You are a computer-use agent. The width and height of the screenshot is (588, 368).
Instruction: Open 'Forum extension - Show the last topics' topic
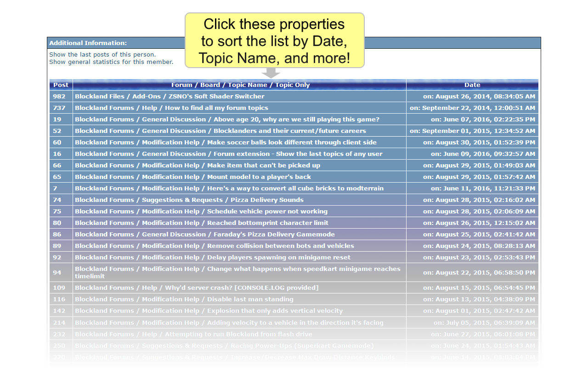pyautogui.click(x=298, y=154)
